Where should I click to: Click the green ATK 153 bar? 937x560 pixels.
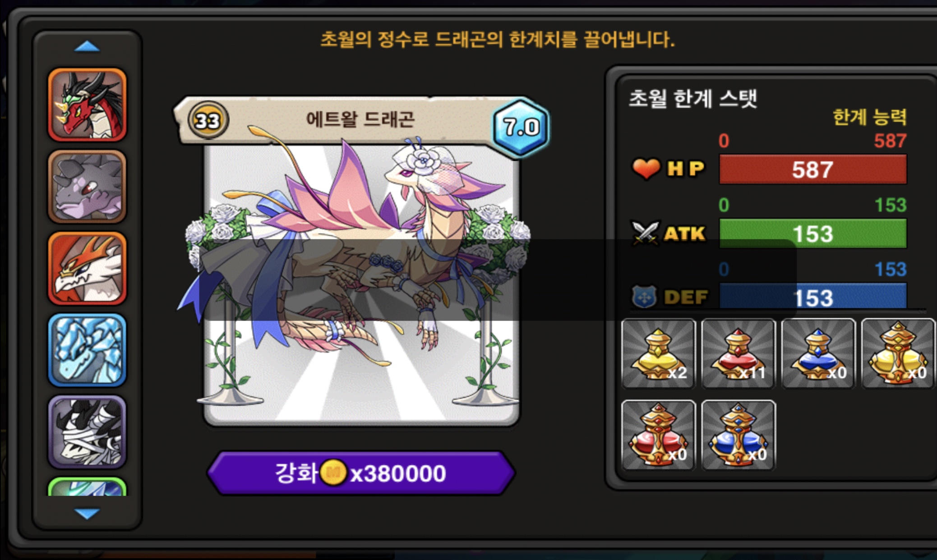tap(813, 234)
